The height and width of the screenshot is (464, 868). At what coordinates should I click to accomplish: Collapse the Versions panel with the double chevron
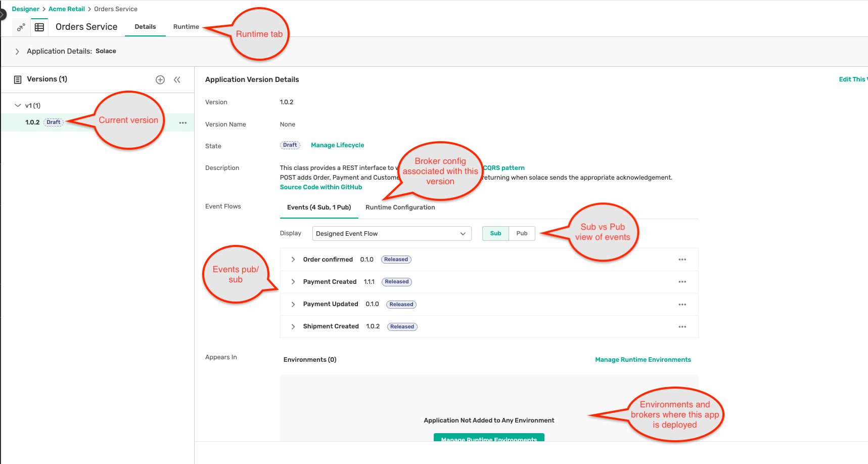click(177, 79)
